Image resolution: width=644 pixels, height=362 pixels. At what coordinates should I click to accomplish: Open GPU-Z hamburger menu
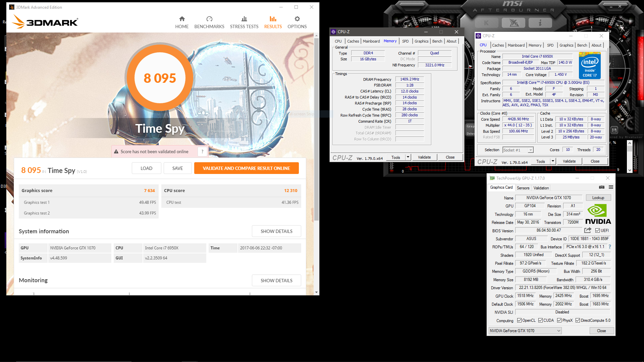[x=611, y=187]
